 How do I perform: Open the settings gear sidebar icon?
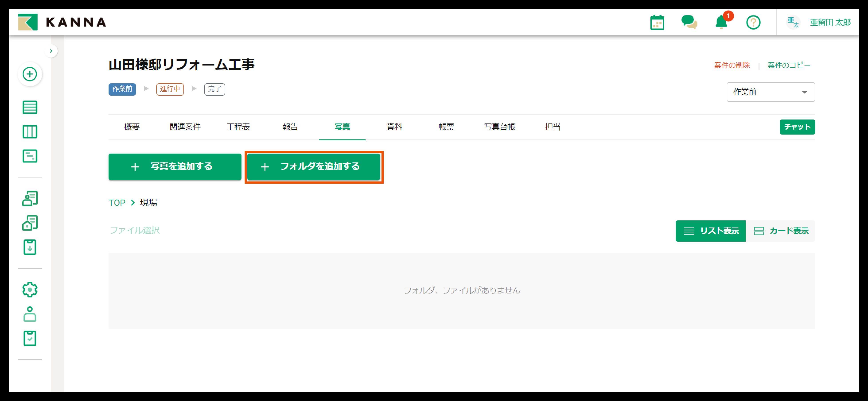30,289
